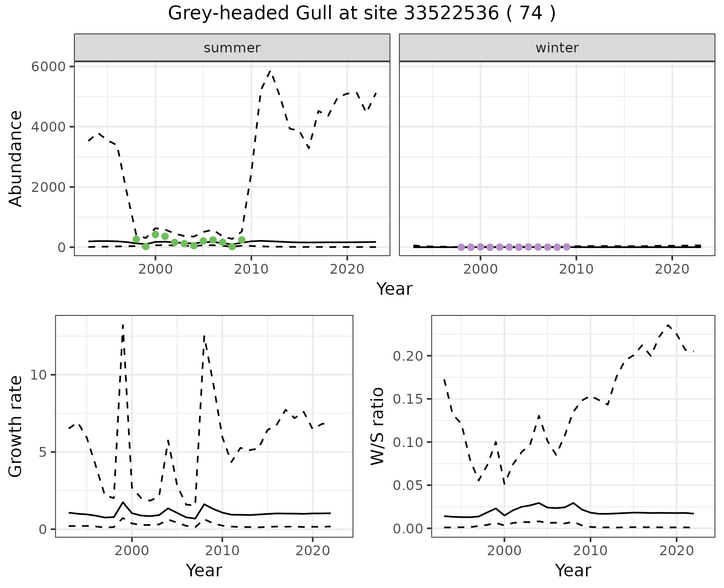724x588 pixels.
Task: Click the 10 tick label on Growth rate axis
Action: pos(38,375)
